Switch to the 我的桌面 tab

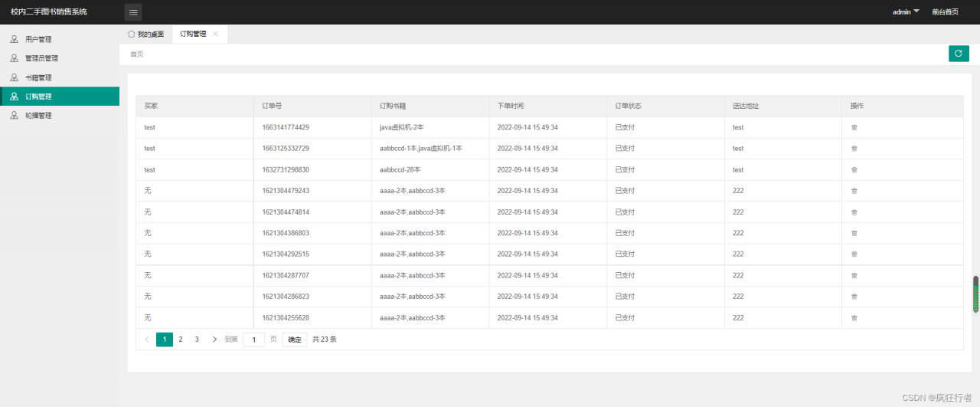pos(145,34)
